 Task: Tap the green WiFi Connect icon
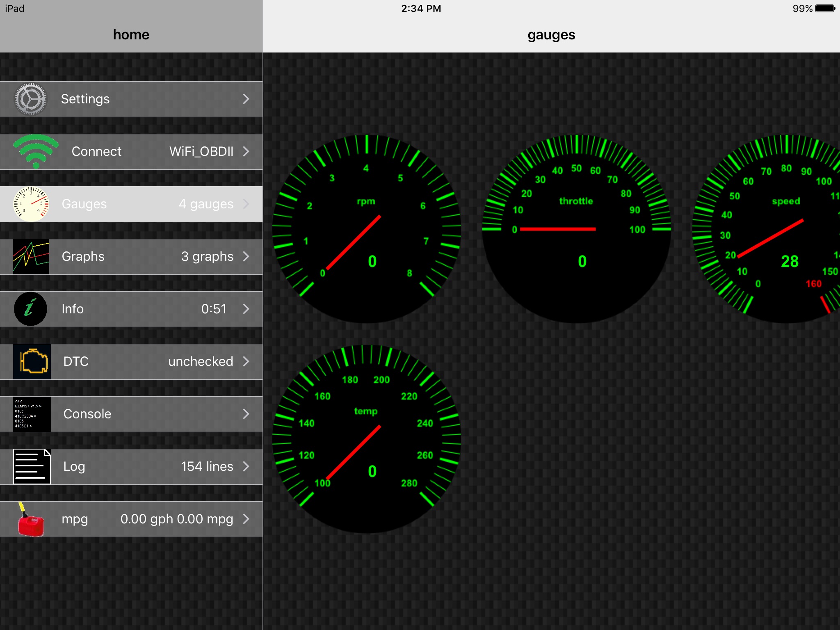[36, 151]
